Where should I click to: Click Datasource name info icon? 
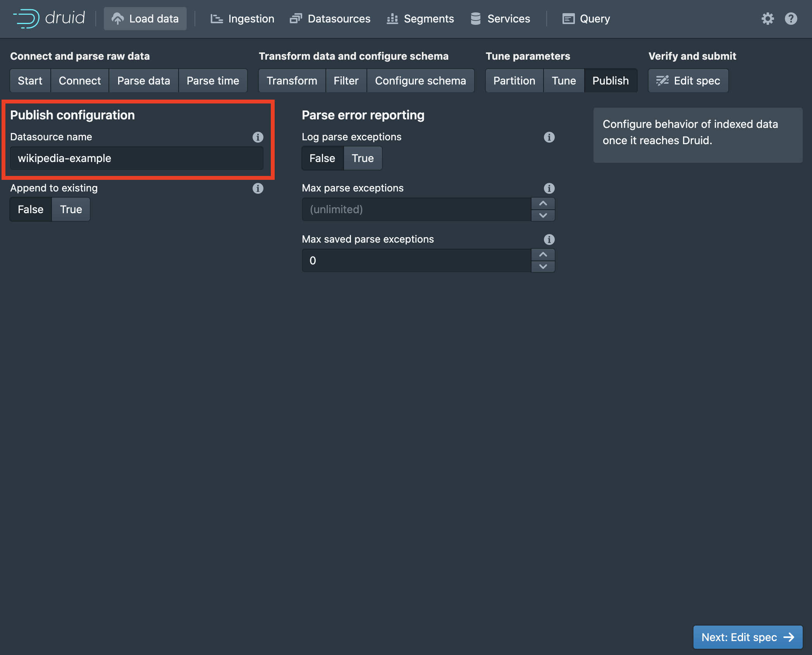258,137
